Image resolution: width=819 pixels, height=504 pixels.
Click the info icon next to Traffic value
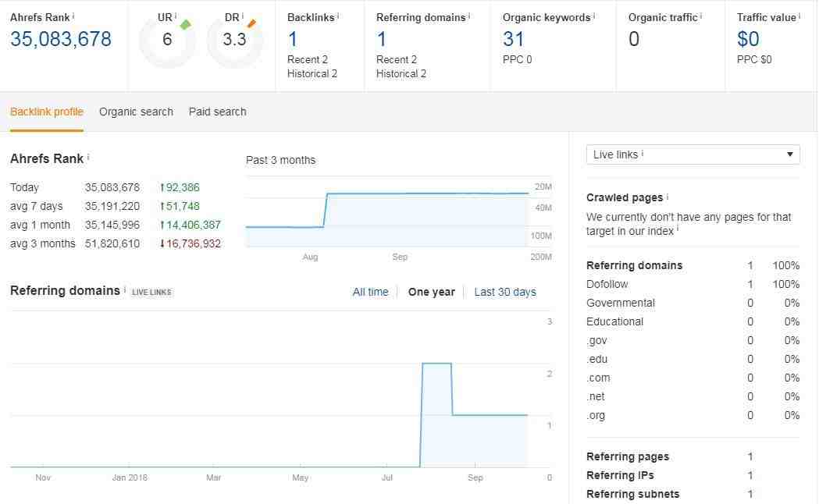tap(799, 16)
